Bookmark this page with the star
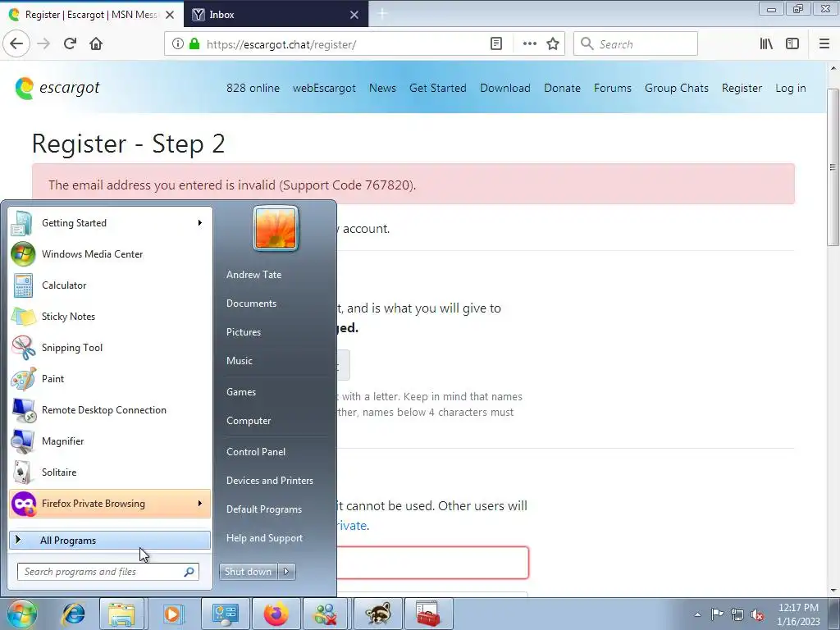 (x=553, y=44)
